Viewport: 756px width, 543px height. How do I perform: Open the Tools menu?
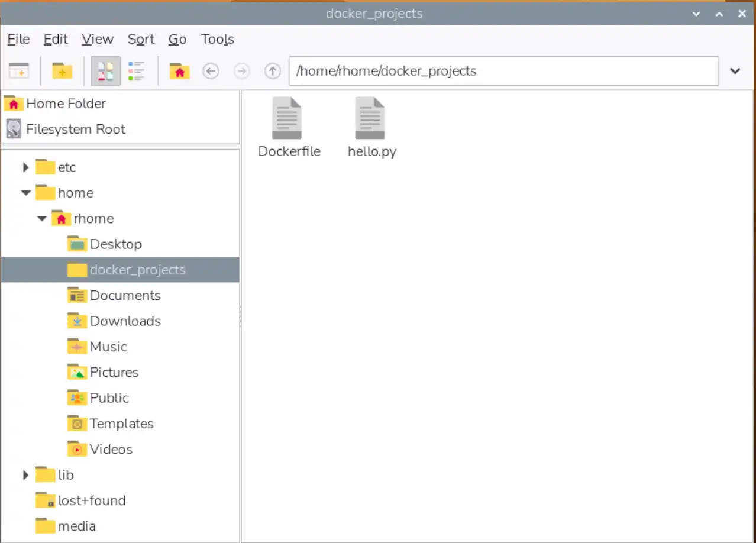pyautogui.click(x=218, y=39)
